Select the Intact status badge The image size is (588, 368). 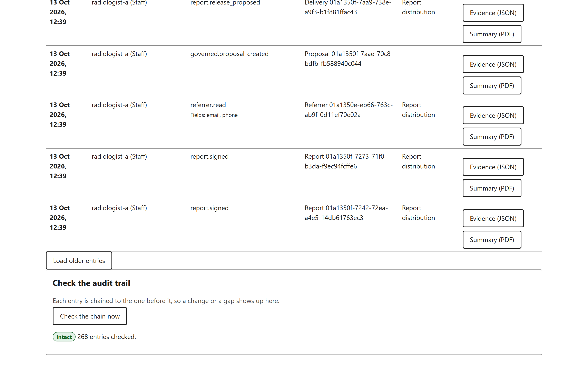pyautogui.click(x=64, y=337)
